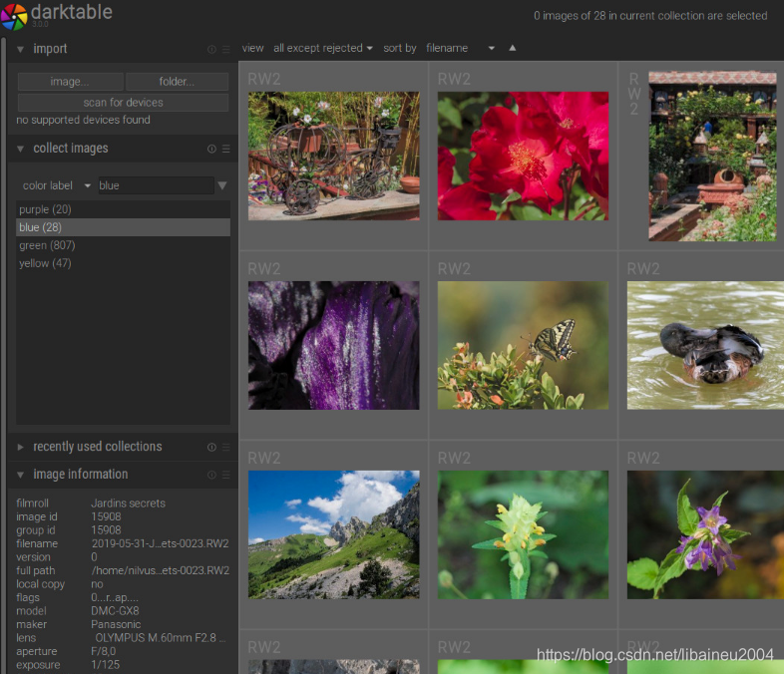The width and height of the screenshot is (784, 674).
Task: Open the all except rejected view dropdown
Action: click(x=323, y=48)
